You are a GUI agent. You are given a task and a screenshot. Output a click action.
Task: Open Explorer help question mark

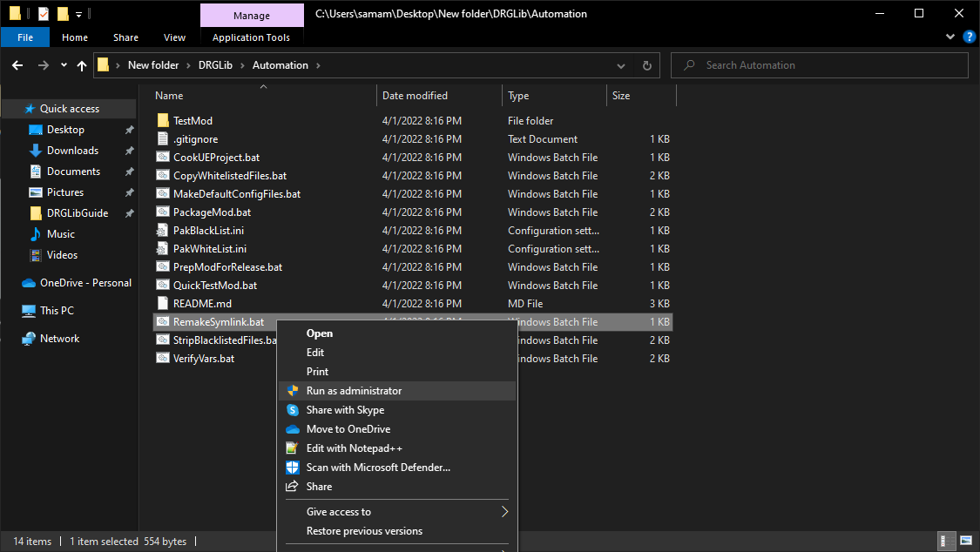pos(970,37)
